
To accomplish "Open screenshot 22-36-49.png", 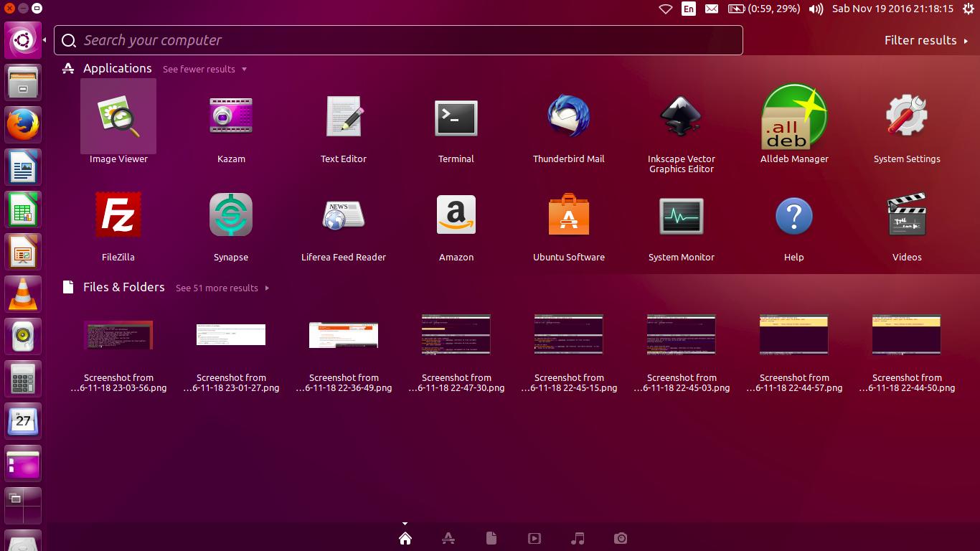I will tap(344, 334).
